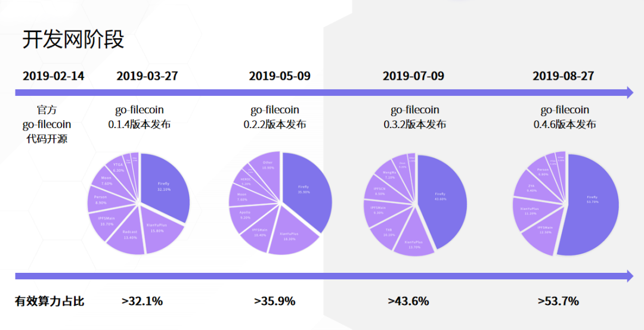Screen dimensions: 644x330
Task: Click the 2019-03-27 timeline date
Action: point(147,76)
